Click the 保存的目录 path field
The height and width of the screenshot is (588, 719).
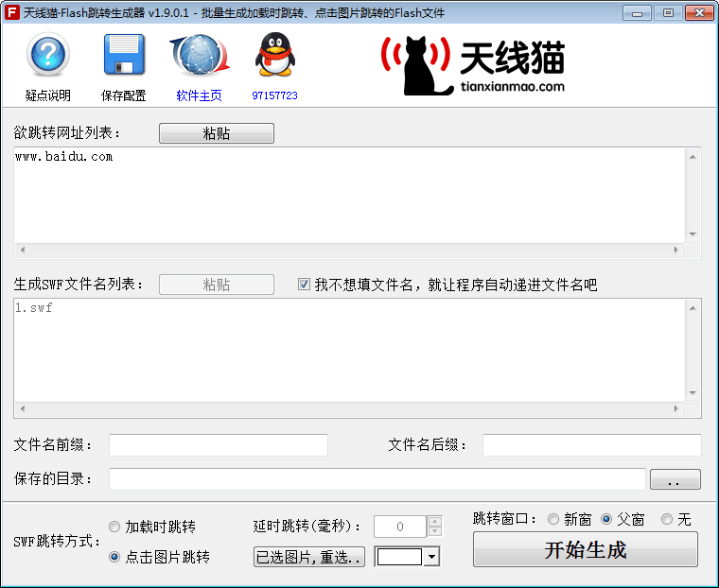[377, 479]
